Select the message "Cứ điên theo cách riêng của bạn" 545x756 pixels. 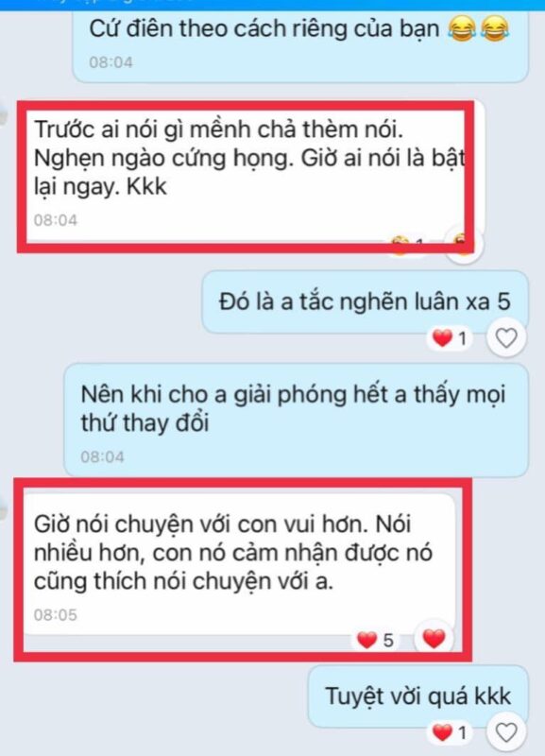[300, 44]
